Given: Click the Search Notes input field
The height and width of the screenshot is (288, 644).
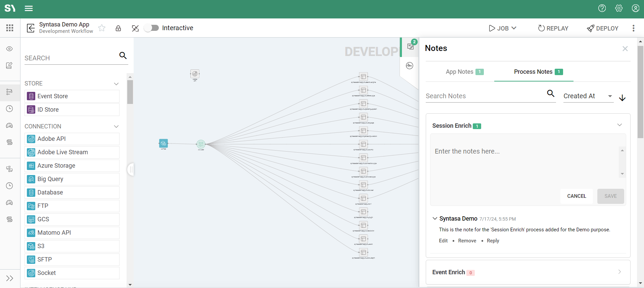Looking at the screenshot, I should pyautogui.click(x=485, y=96).
